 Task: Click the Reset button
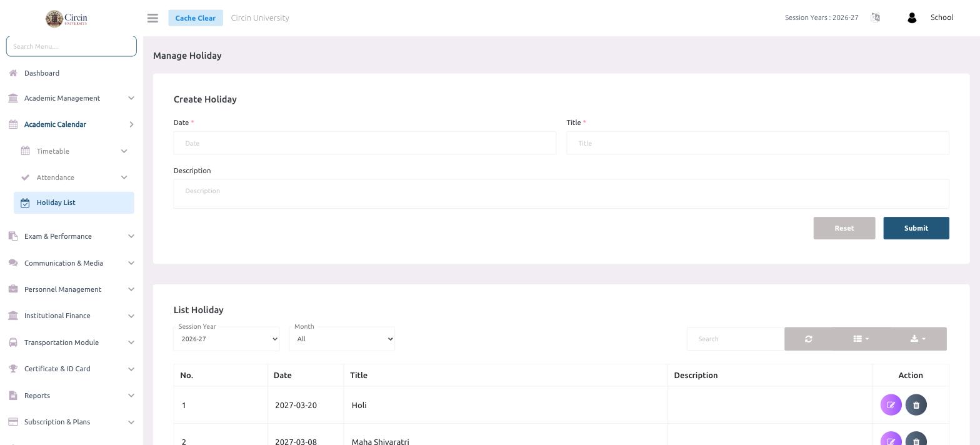point(844,228)
